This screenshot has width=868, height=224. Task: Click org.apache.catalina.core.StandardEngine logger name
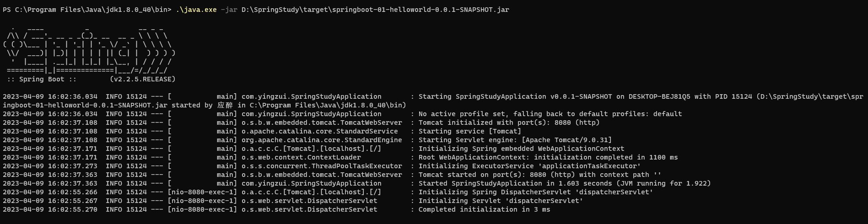[x=322, y=140]
